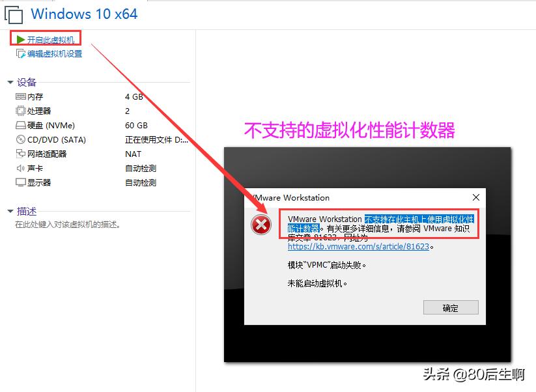Viewport: 536px width, 392px height.
Task: Collapse the 设备 device section
Action: 9,82
